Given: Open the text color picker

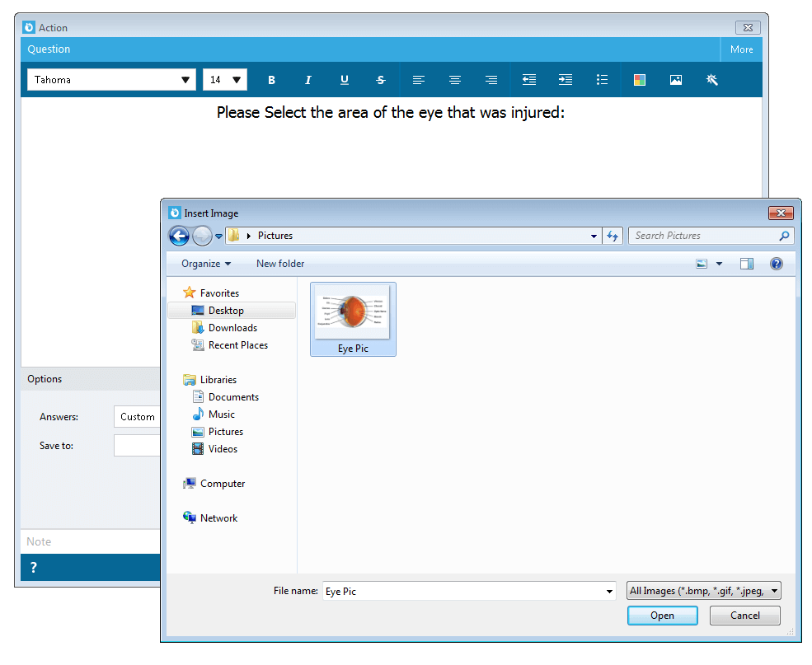Looking at the screenshot, I should pos(640,80).
